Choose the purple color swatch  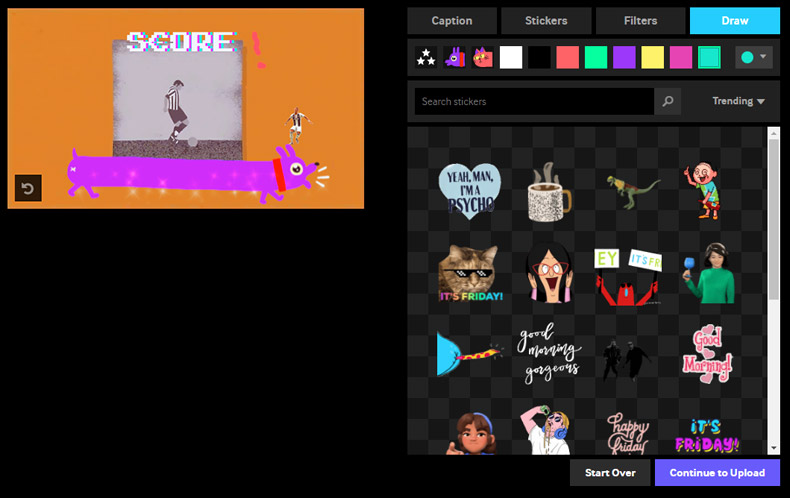pyautogui.click(x=624, y=58)
